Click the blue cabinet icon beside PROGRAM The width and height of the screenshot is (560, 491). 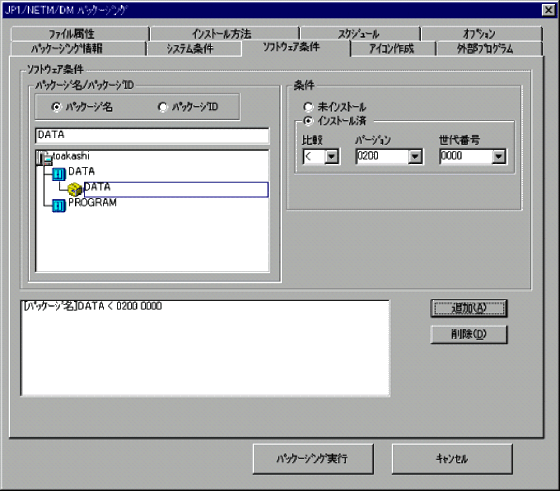[x=59, y=205]
